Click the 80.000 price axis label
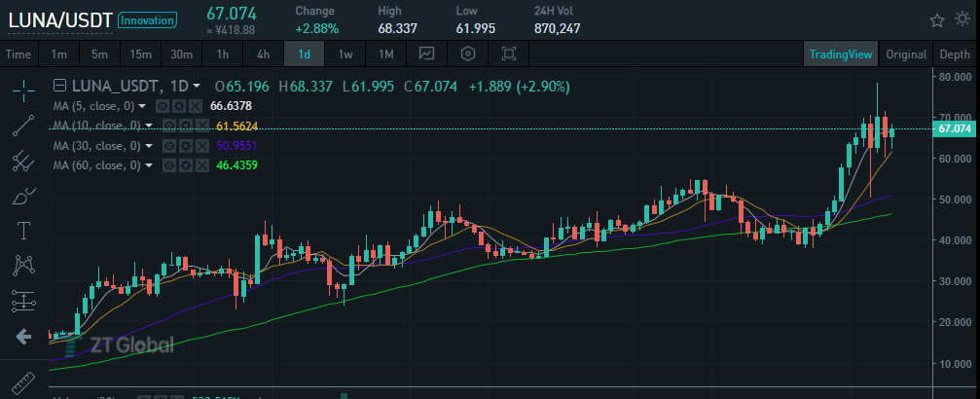The height and width of the screenshot is (399, 980). click(x=955, y=77)
